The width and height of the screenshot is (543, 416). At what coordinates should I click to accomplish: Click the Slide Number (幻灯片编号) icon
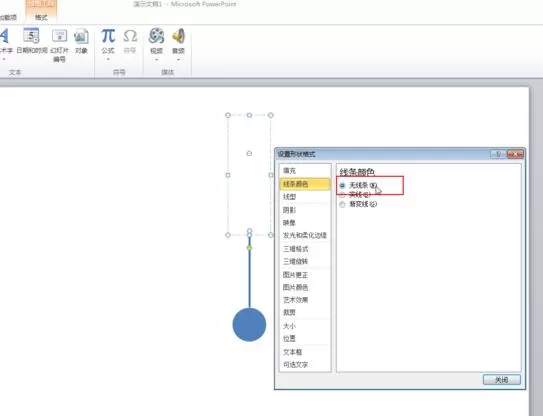point(59,36)
